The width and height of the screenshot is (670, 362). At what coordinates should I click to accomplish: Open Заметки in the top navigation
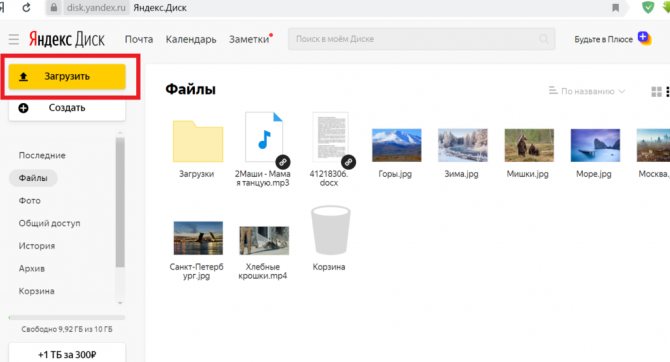[x=249, y=39]
